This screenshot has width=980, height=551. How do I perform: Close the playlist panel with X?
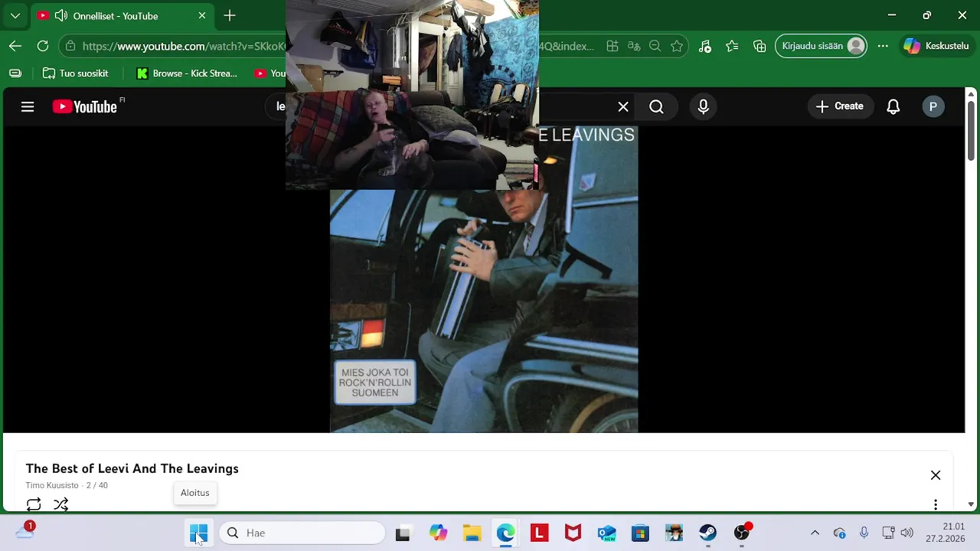click(x=936, y=475)
